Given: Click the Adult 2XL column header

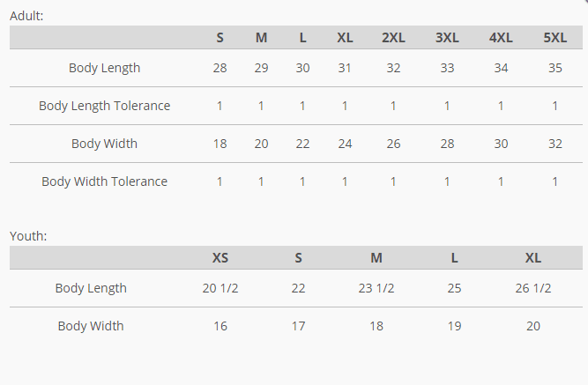Looking at the screenshot, I should [x=393, y=38].
